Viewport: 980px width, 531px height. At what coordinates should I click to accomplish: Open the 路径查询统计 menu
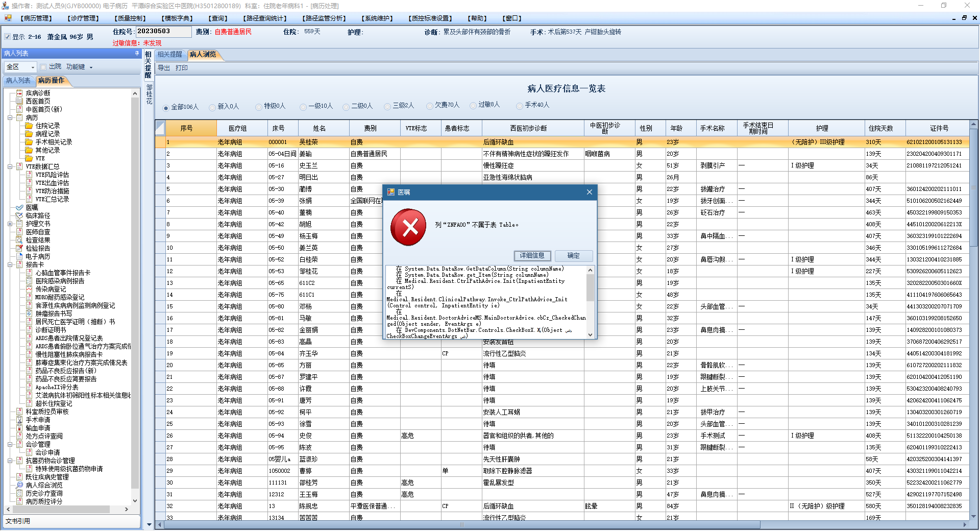point(264,18)
